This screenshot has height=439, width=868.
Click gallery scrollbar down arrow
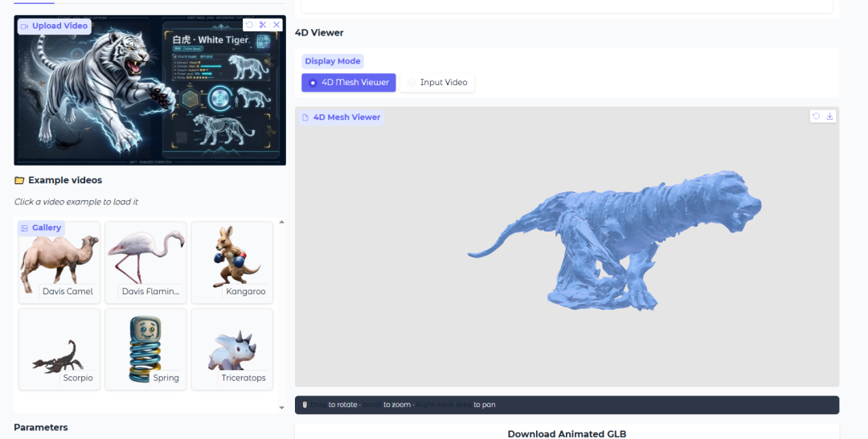point(282,408)
